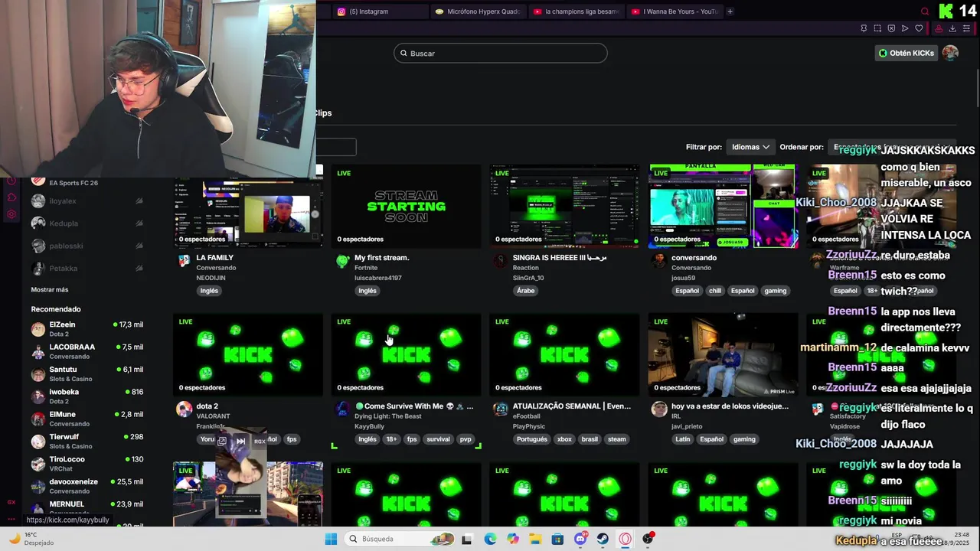Open 'SINGRA IS HEREEE !!!' stream title
This screenshot has width=980, height=551.
[560, 258]
